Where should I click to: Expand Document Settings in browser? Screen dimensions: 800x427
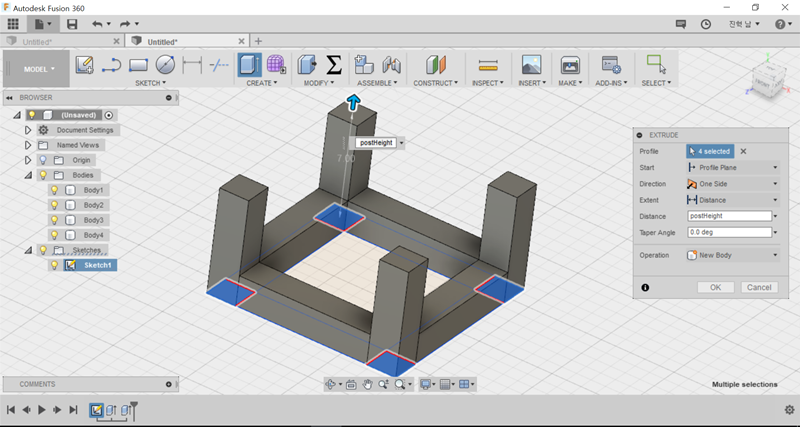28,130
